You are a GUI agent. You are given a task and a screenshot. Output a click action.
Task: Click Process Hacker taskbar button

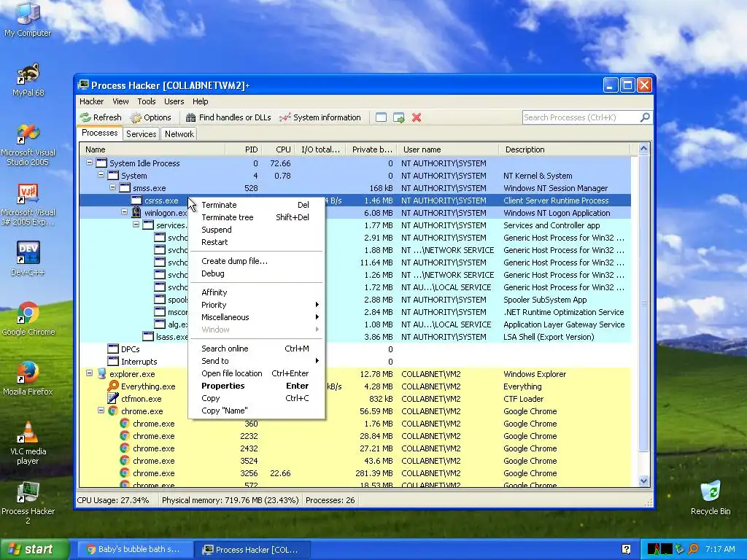click(x=252, y=549)
